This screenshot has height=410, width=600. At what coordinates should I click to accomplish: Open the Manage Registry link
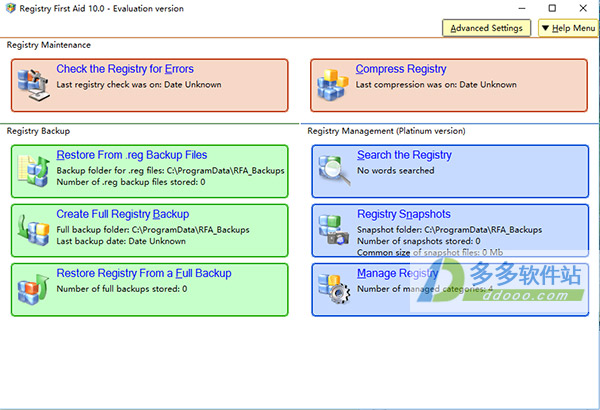tap(398, 273)
